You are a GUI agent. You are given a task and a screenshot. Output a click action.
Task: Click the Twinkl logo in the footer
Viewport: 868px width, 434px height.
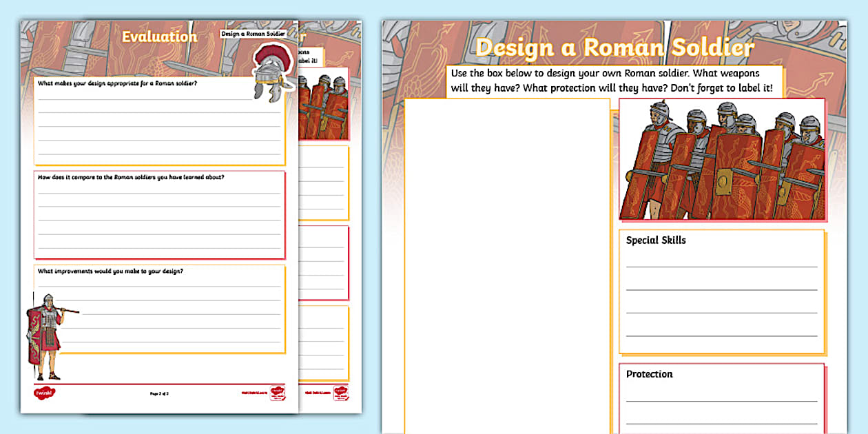coord(44,393)
